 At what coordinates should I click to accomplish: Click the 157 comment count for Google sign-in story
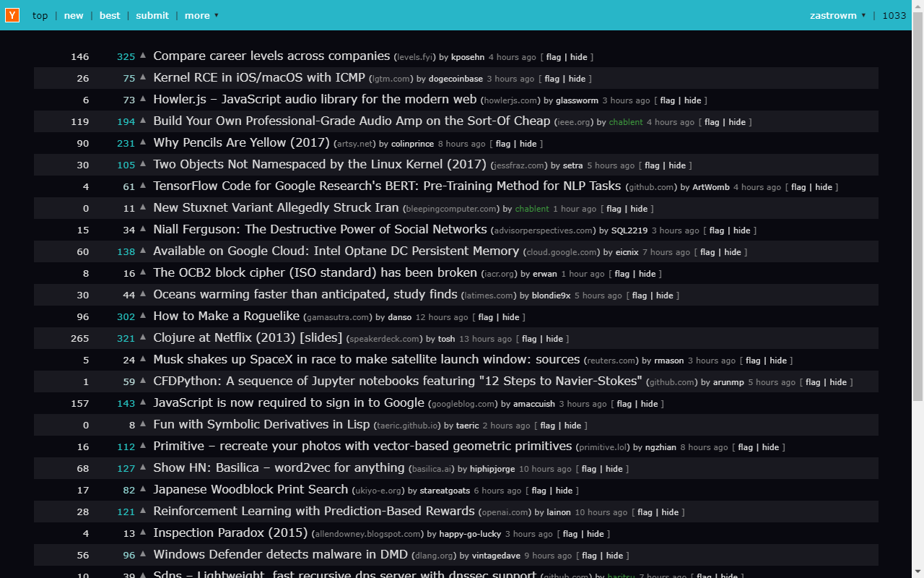point(80,404)
